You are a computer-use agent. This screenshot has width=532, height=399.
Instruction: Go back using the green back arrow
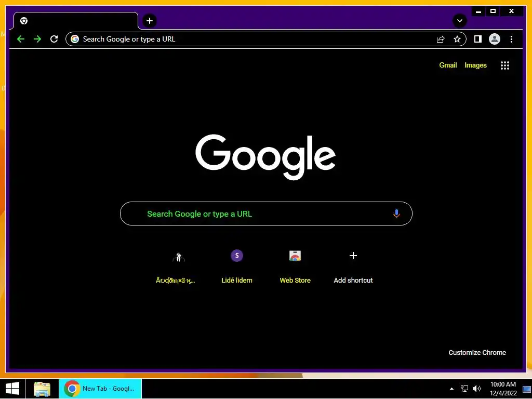[x=21, y=39]
